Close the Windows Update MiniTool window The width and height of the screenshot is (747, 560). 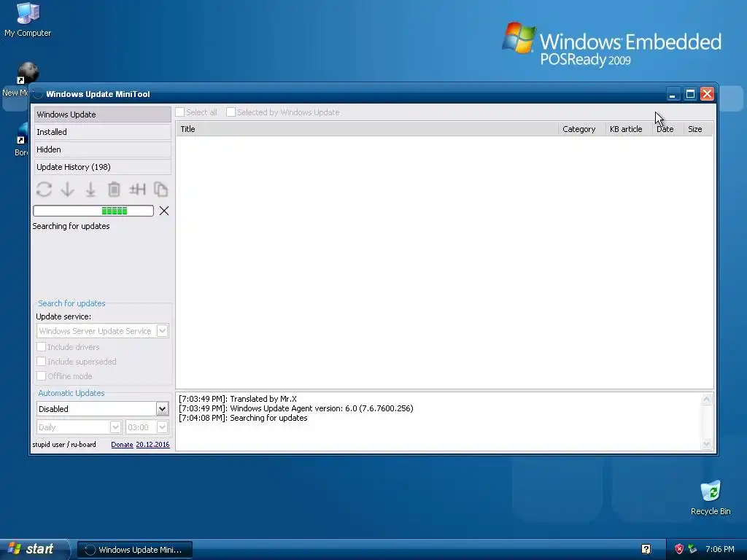point(707,94)
